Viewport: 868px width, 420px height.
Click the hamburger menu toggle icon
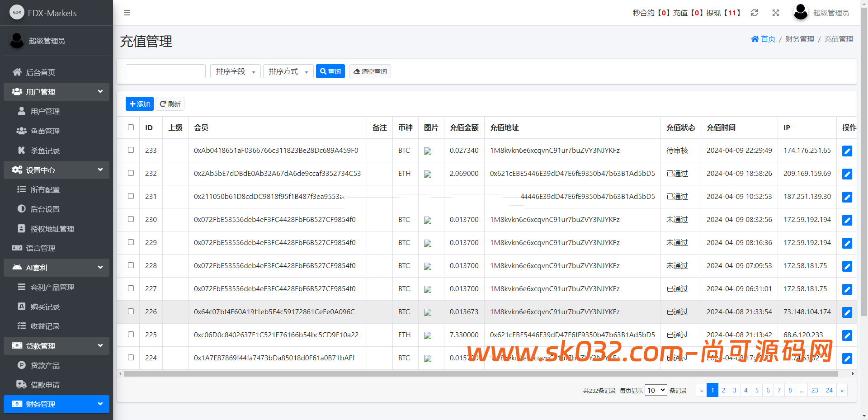pos(127,13)
